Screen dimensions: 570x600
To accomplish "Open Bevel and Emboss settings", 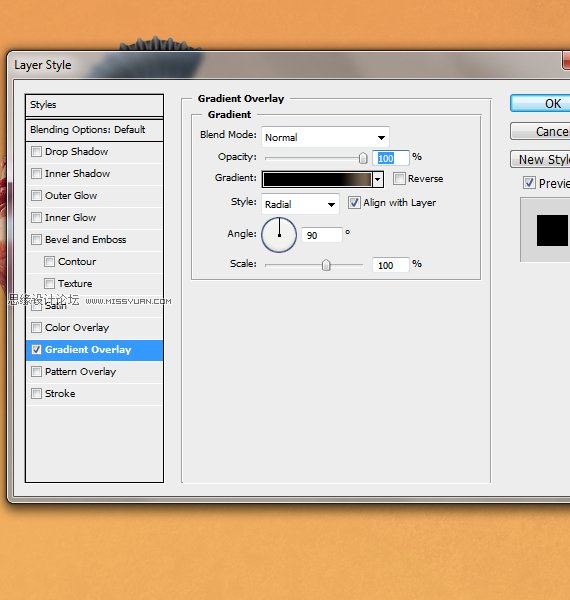I will coord(94,240).
